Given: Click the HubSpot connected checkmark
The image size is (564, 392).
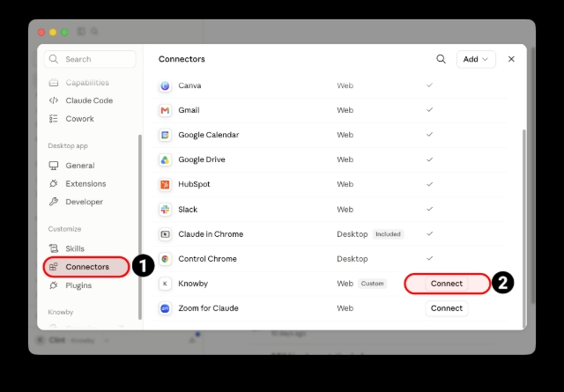Looking at the screenshot, I should [429, 184].
